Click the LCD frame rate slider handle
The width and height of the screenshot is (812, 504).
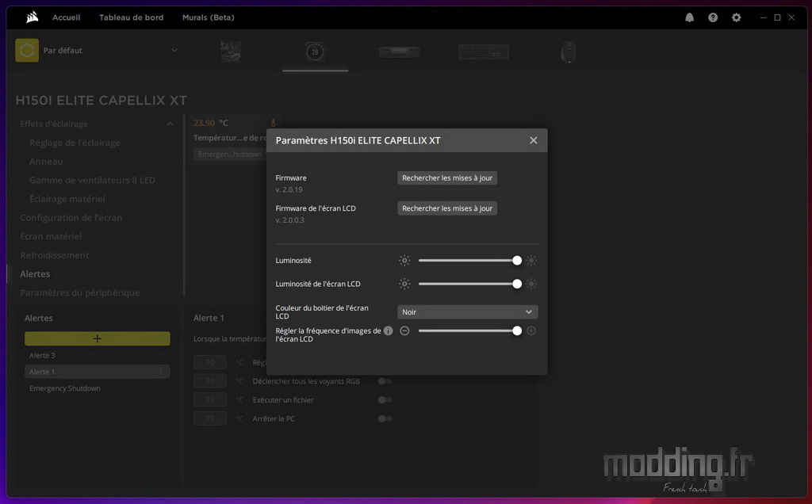(517, 330)
